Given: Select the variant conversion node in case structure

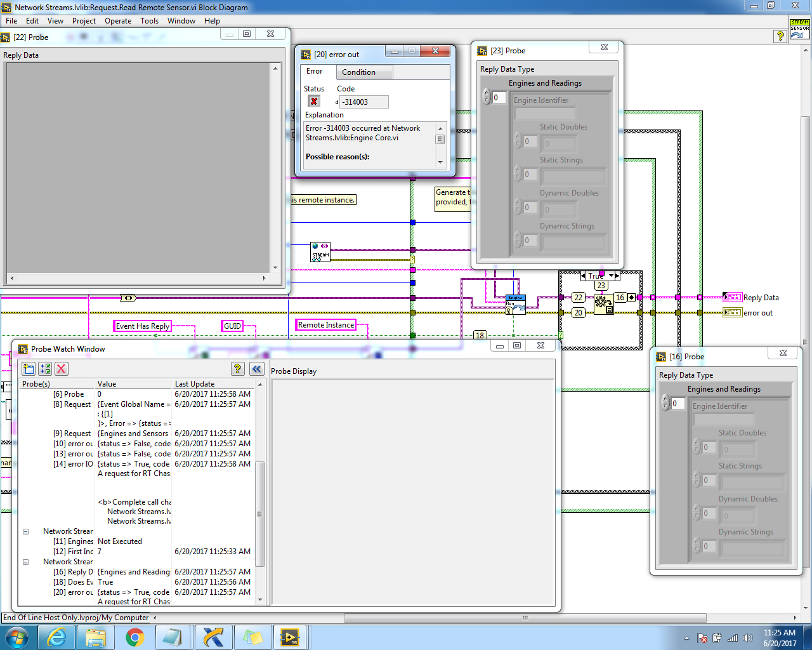Looking at the screenshot, I should [x=603, y=304].
